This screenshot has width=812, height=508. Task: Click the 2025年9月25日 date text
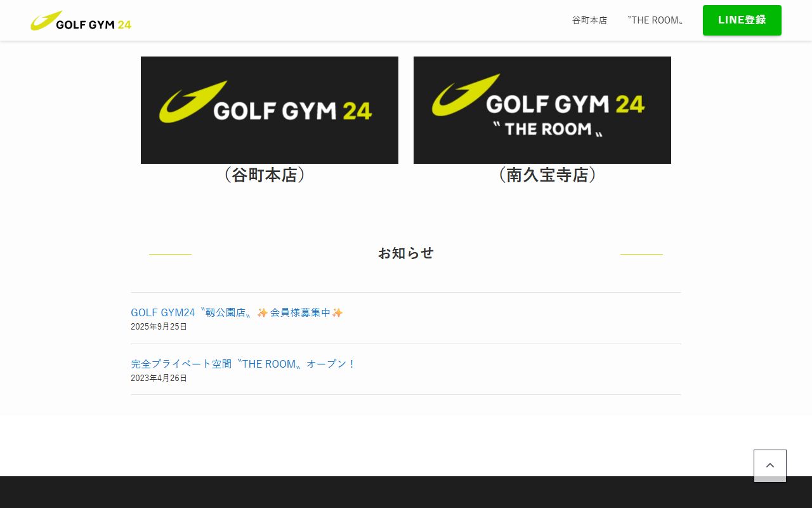pyautogui.click(x=159, y=326)
